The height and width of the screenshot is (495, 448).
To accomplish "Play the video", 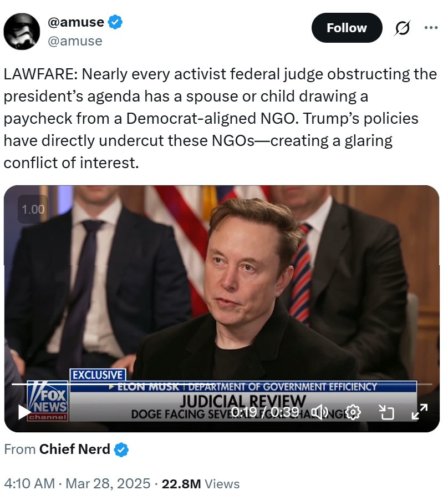I will (x=25, y=412).
